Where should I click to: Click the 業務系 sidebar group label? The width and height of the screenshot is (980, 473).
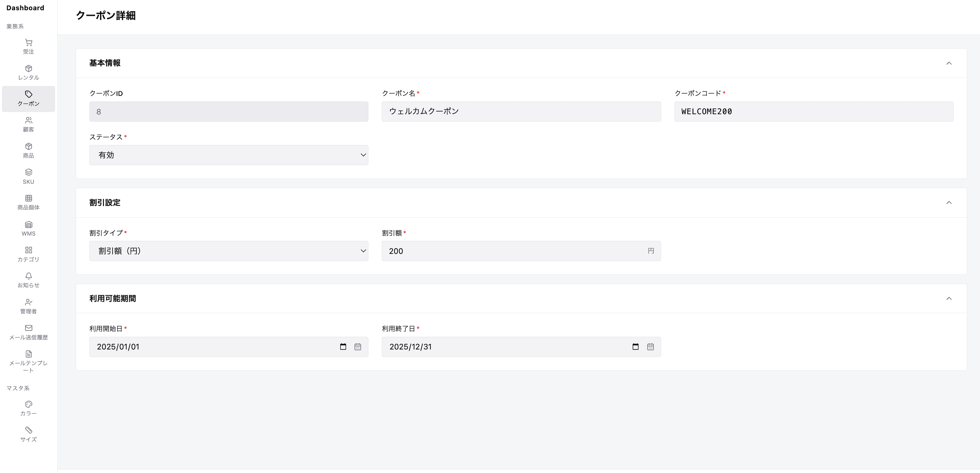pyautogui.click(x=15, y=27)
